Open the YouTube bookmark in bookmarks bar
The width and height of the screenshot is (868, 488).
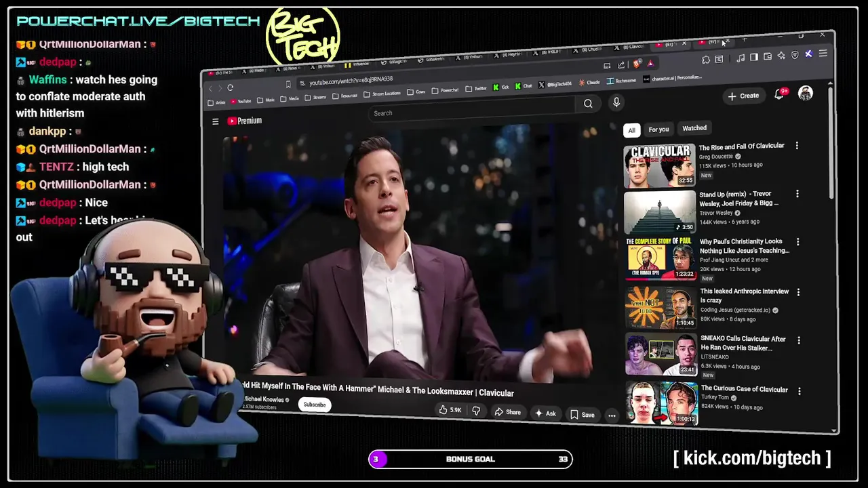(x=241, y=101)
